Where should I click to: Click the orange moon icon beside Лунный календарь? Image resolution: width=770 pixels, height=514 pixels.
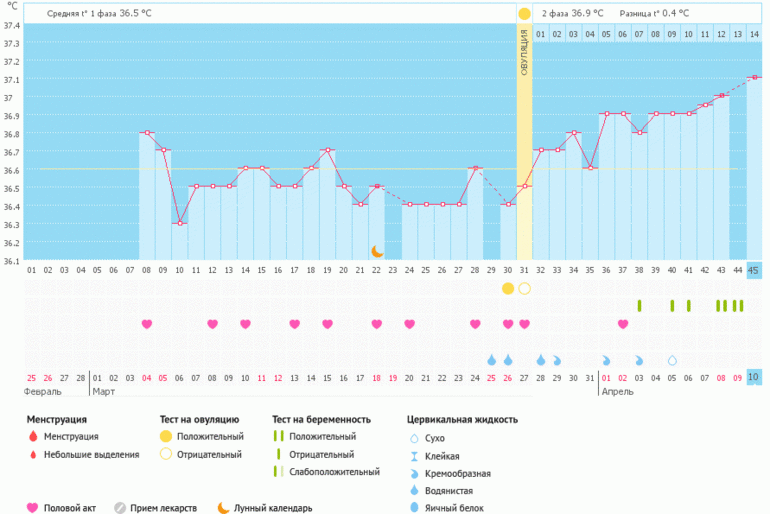pos(223,508)
